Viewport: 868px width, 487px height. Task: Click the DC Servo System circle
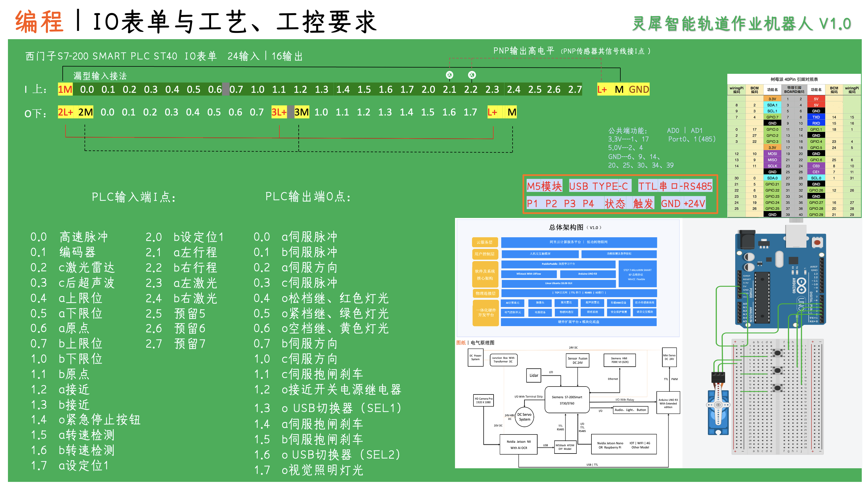tap(524, 417)
